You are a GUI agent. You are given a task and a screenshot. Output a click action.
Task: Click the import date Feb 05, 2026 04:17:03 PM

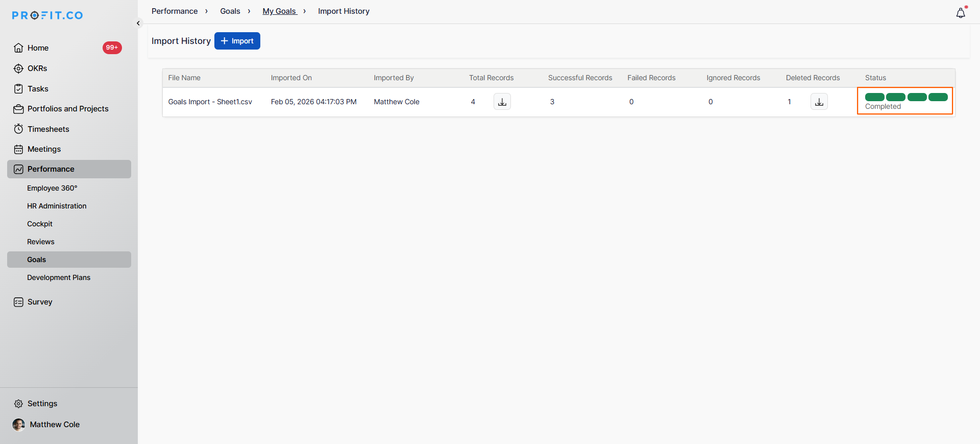tap(314, 102)
